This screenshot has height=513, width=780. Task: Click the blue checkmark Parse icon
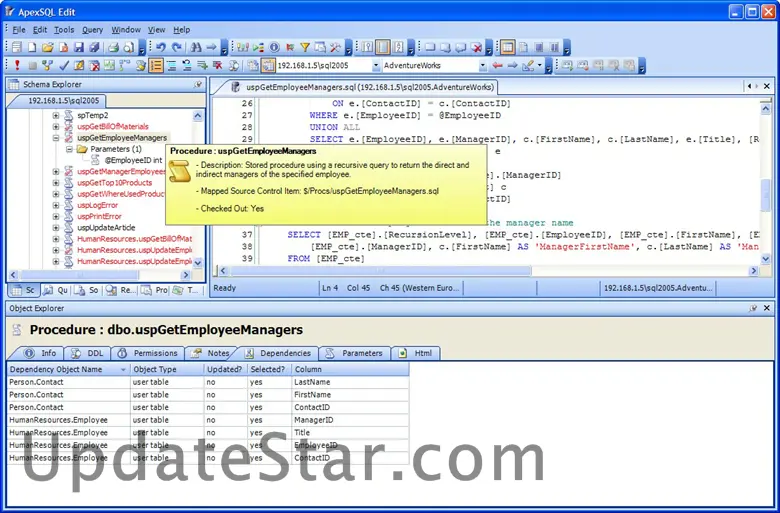(64, 65)
